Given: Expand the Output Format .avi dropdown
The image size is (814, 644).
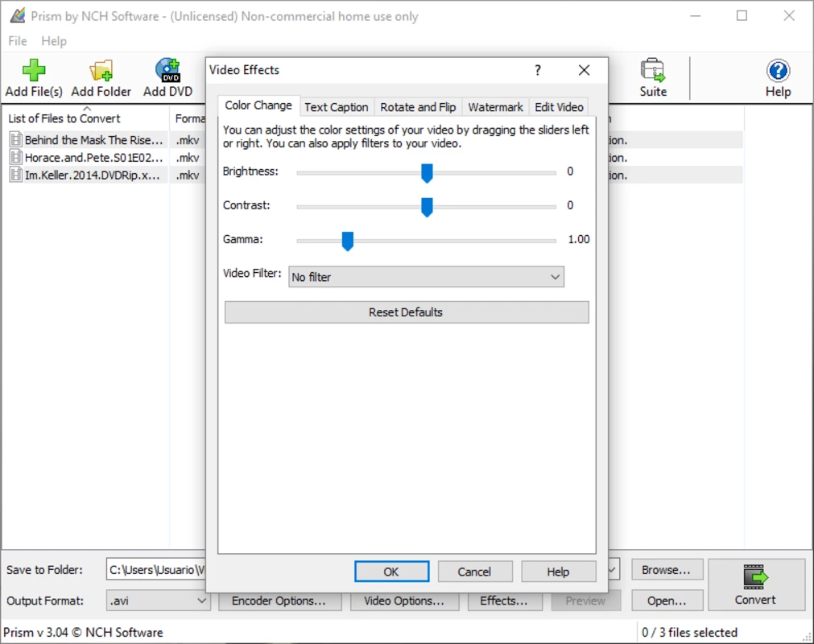Looking at the screenshot, I should pos(158,601).
